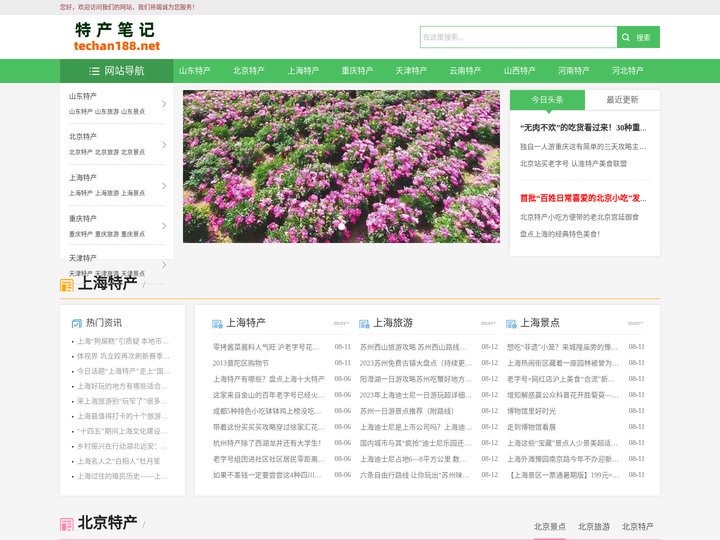Open article 走到博物馆看展

531,427
